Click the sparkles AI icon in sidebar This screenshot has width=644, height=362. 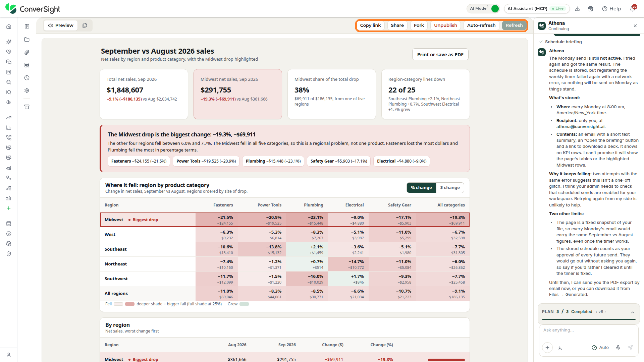[9, 42]
